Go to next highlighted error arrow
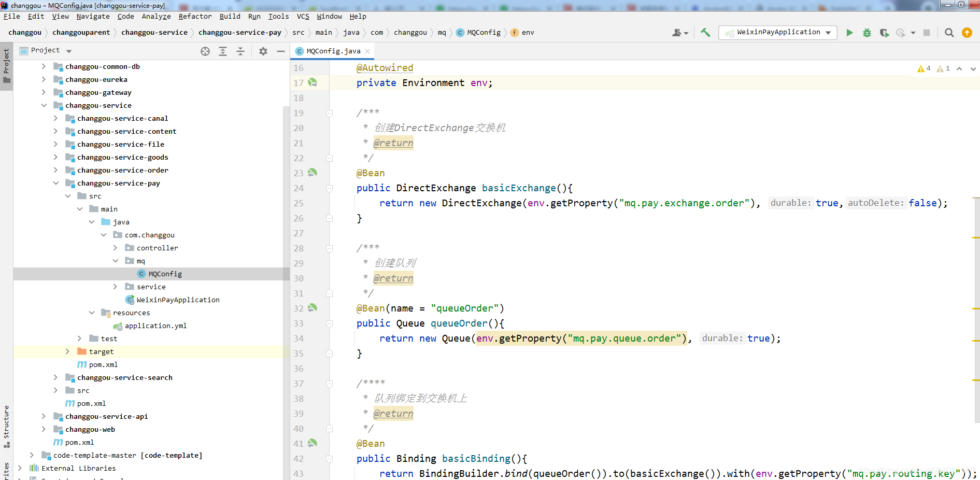 [x=973, y=68]
